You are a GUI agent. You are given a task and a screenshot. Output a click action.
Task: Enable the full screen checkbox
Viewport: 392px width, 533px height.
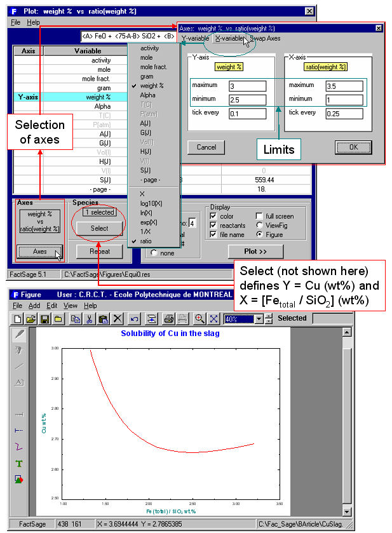click(x=259, y=217)
